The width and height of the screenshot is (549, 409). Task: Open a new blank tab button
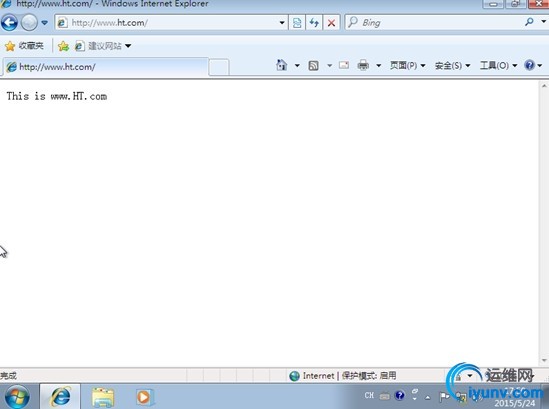click(219, 67)
